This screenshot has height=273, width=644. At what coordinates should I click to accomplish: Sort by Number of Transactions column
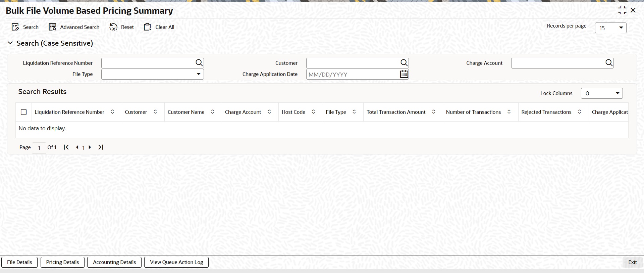point(509,112)
